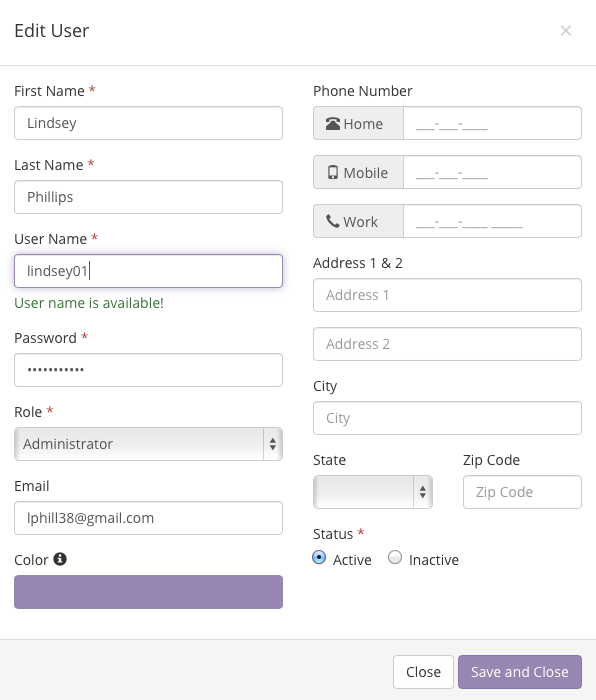Click the Work phone number input
The image size is (596, 700).
tap(492, 221)
